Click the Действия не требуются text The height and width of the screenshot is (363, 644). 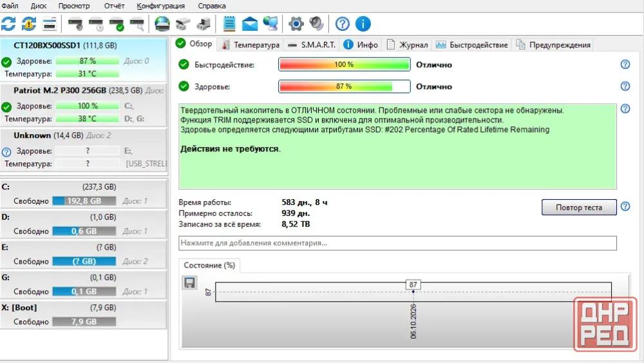[231, 149]
